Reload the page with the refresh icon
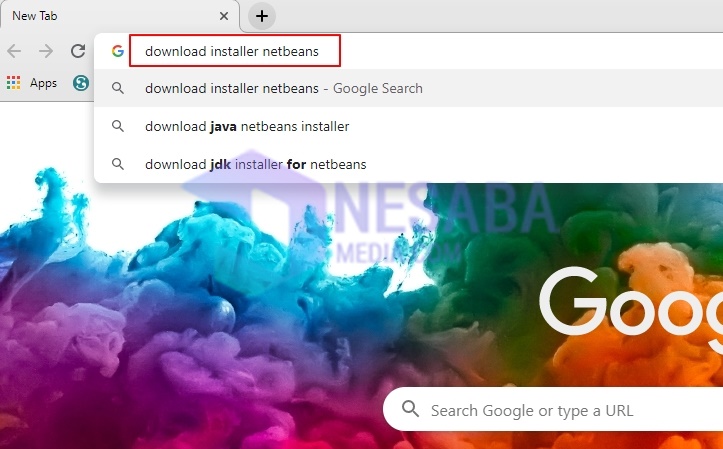 (78, 51)
